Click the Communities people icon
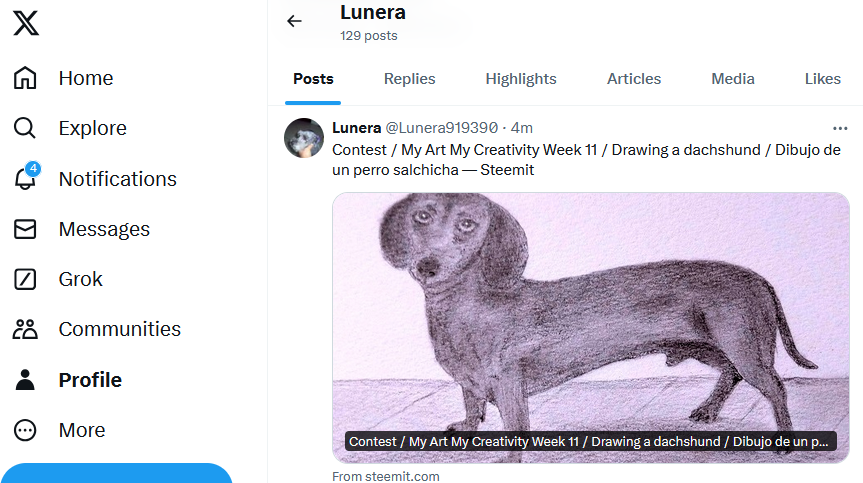 click(x=25, y=329)
